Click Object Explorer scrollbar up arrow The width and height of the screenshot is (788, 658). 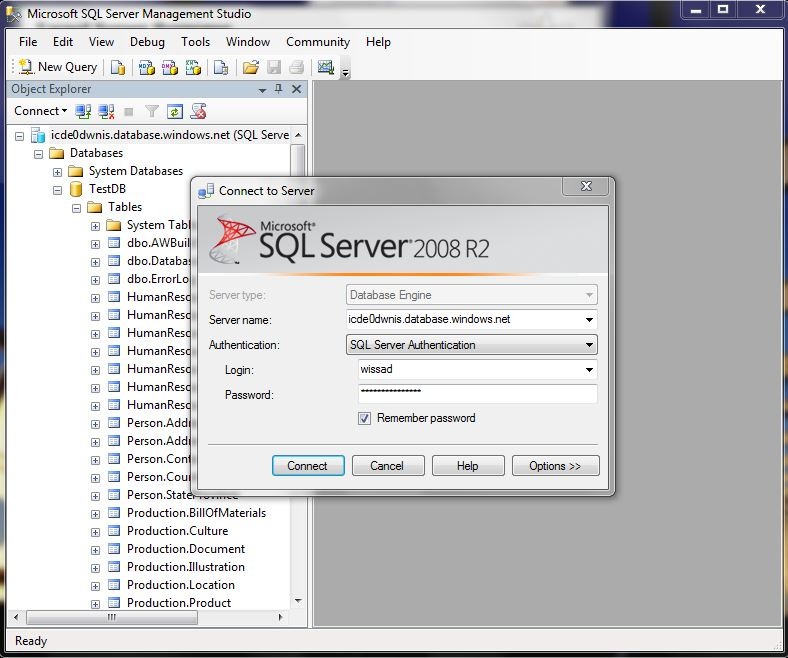tap(298, 135)
